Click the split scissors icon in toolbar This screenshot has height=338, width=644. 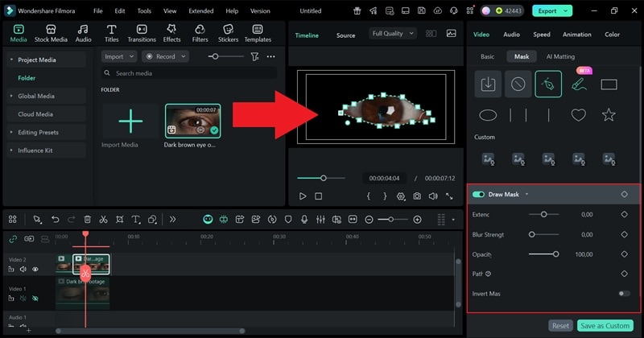[103, 220]
